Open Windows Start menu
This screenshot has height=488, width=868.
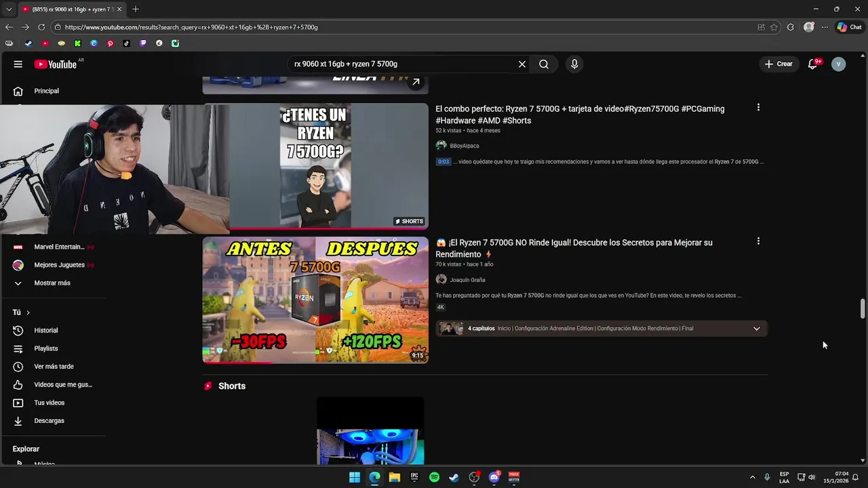[355, 477]
